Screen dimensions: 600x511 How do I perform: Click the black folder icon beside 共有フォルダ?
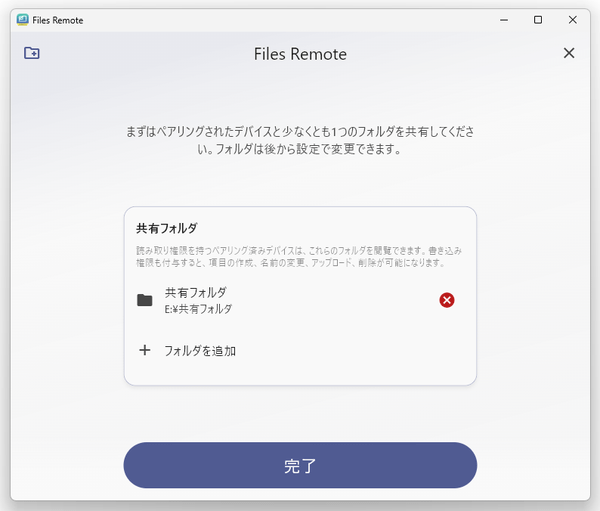pyautogui.click(x=145, y=300)
